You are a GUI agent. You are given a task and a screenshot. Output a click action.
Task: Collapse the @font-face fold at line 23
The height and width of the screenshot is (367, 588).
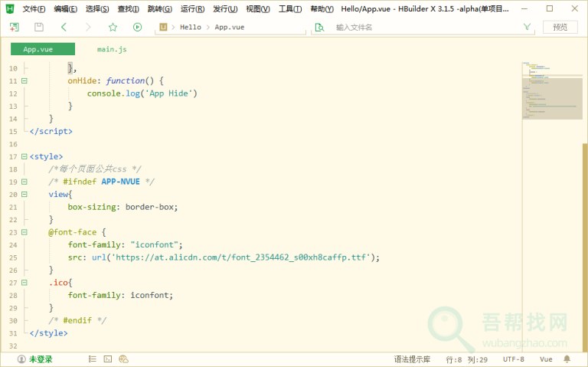pos(24,232)
